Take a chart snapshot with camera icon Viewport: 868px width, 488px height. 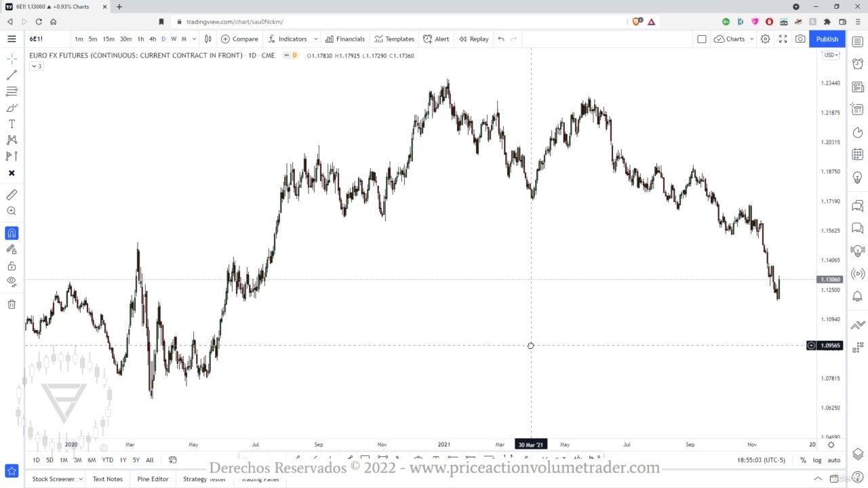click(800, 39)
